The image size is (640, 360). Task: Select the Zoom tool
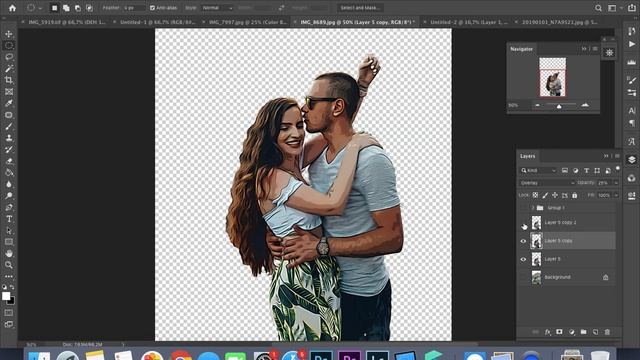tap(9, 265)
